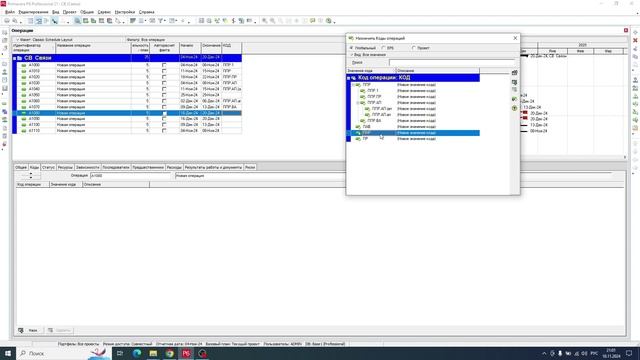Viewport: 640px width, 360px height.
Task: Click the red X delete icon in the right command bar
Action: coord(635,40)
